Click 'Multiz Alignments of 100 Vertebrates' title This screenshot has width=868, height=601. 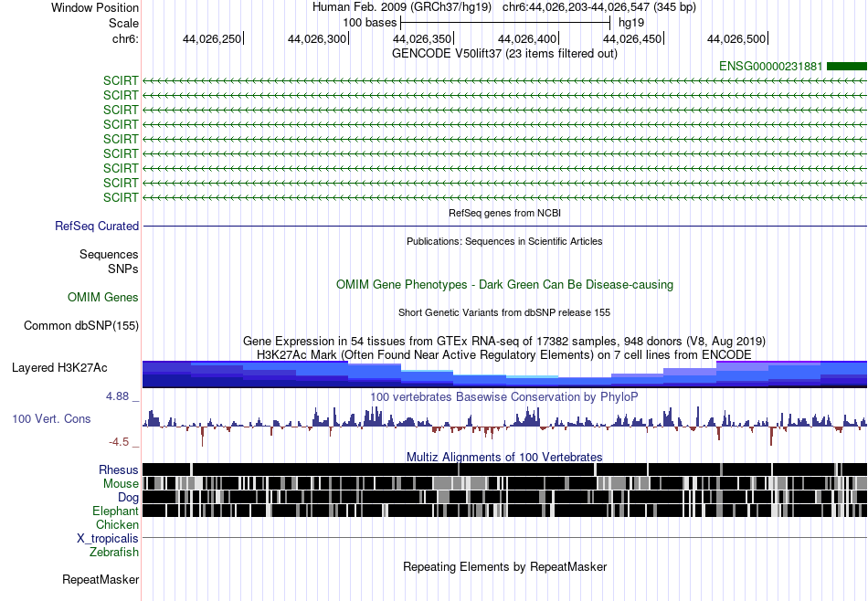tap(504, 457)
